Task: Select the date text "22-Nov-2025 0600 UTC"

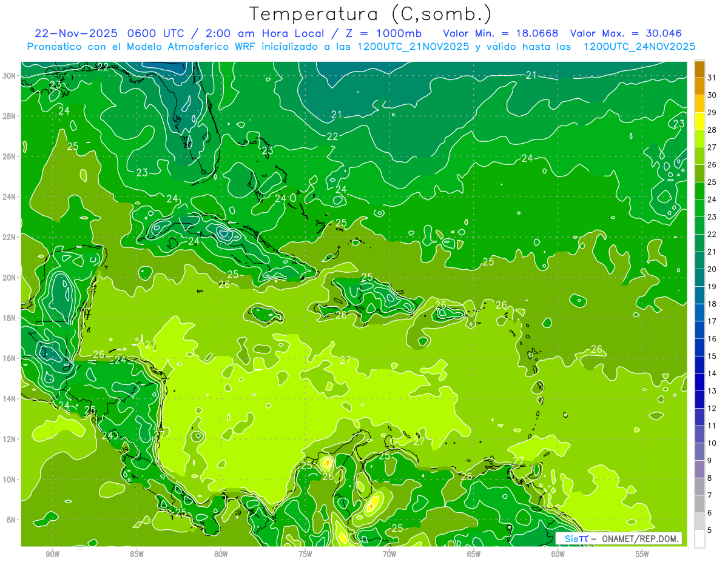Action: (x=112, y=33)
